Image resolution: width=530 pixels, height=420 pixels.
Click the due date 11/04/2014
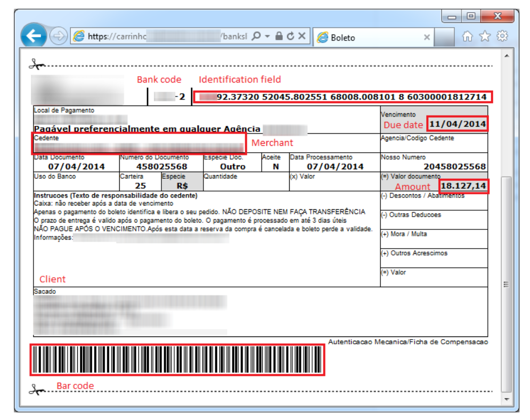[458, 123]
